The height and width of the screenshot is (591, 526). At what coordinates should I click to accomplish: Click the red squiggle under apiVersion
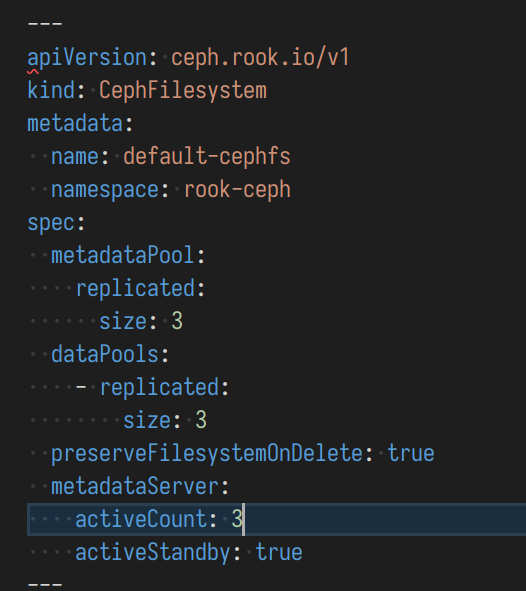click(x=33, y=72)
